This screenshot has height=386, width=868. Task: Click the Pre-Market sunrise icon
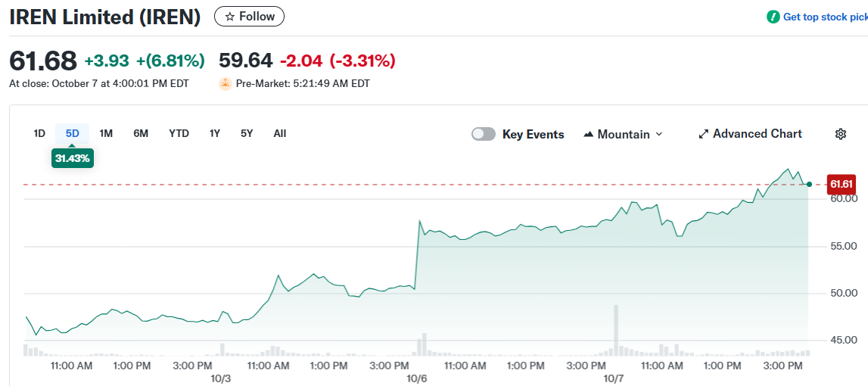225,84
